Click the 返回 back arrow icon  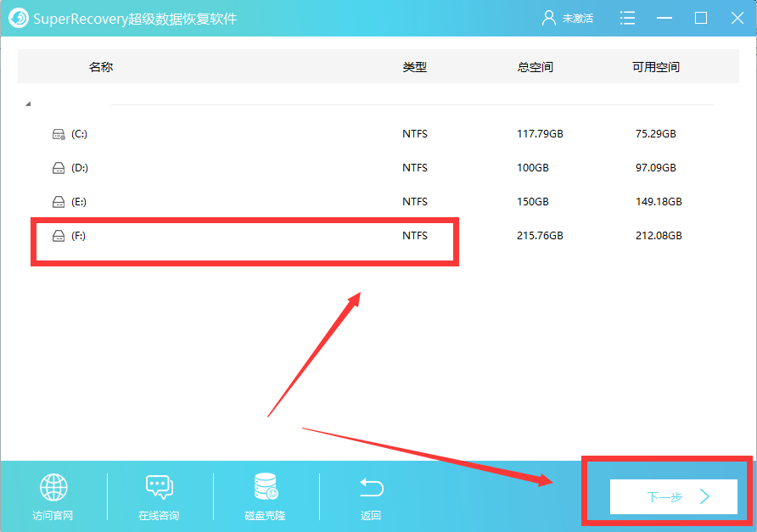[371, 487]
